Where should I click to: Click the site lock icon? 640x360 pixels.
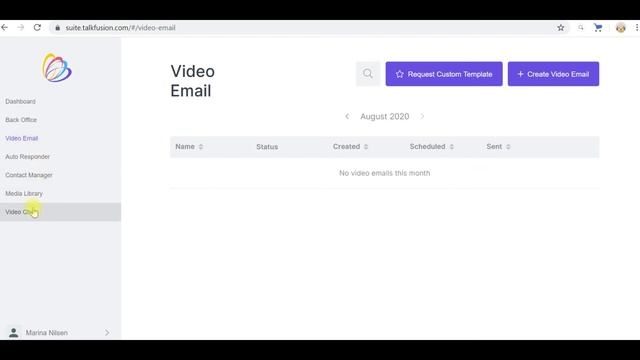pos(58,28)
